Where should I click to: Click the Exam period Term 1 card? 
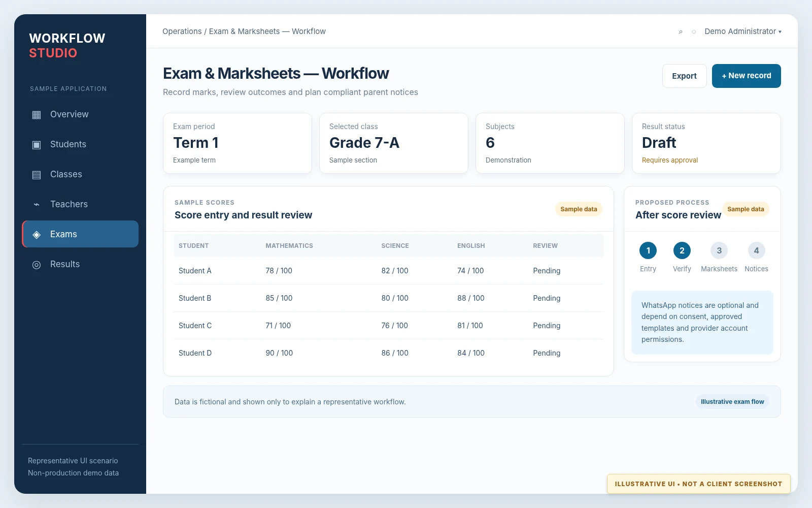click(237, 143)
